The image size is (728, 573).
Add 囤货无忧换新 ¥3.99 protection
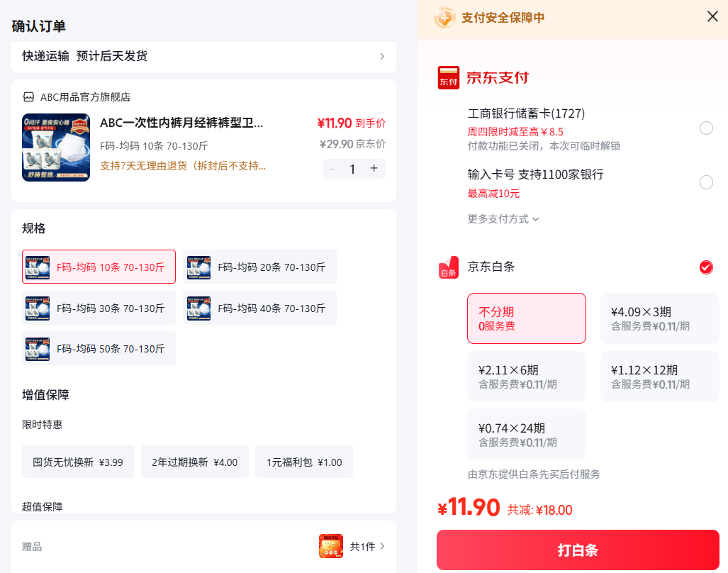(x=78, y=462)
